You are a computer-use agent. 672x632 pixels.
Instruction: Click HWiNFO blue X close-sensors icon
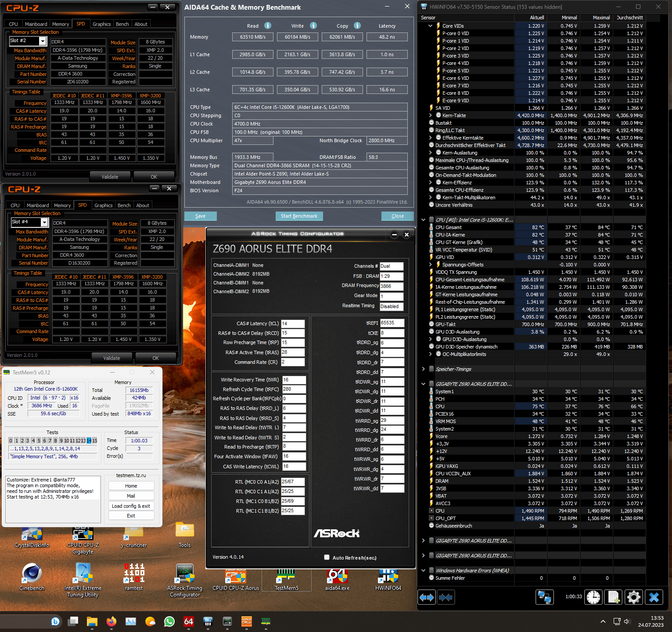coord(654,597)
